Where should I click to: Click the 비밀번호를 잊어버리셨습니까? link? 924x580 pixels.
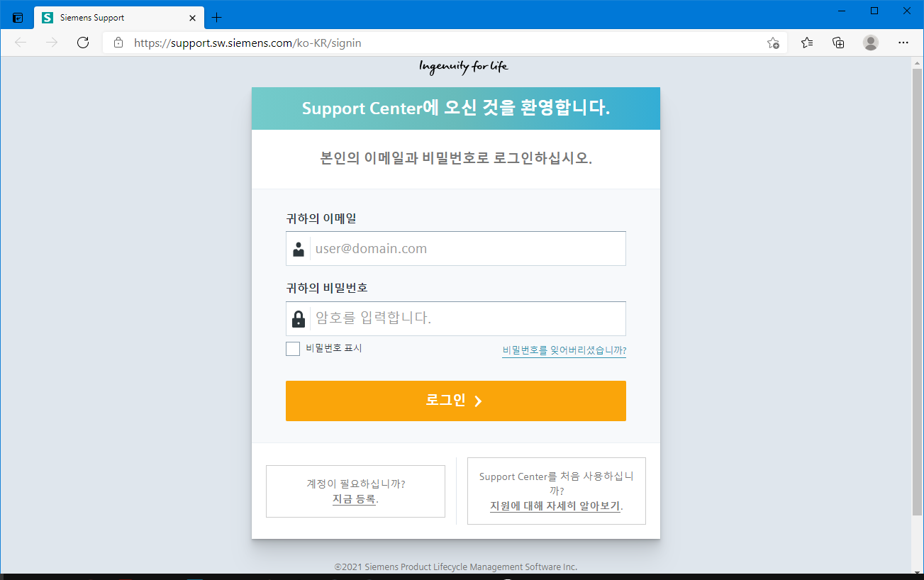tap(564, 350)
